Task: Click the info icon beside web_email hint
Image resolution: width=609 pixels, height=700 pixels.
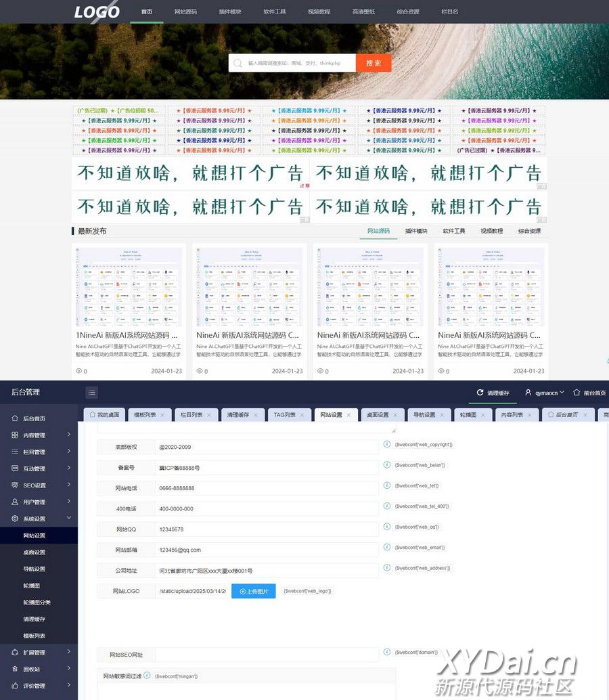Action: point(388,547)
